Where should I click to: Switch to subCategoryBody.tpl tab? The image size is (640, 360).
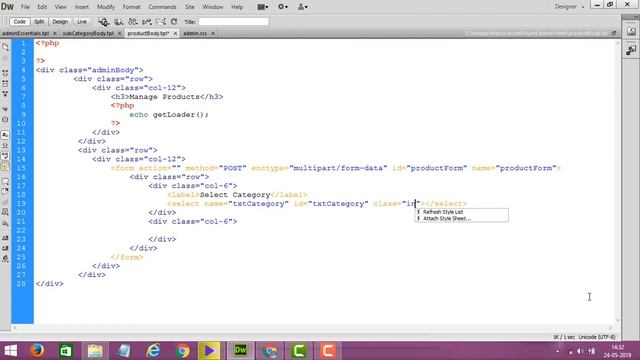point(88,33)
